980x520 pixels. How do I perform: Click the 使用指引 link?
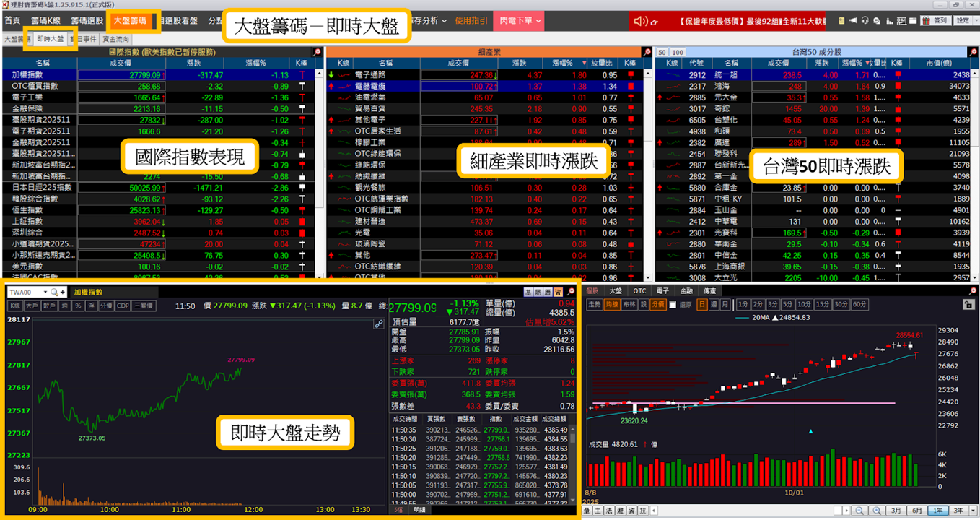(471, 21)
